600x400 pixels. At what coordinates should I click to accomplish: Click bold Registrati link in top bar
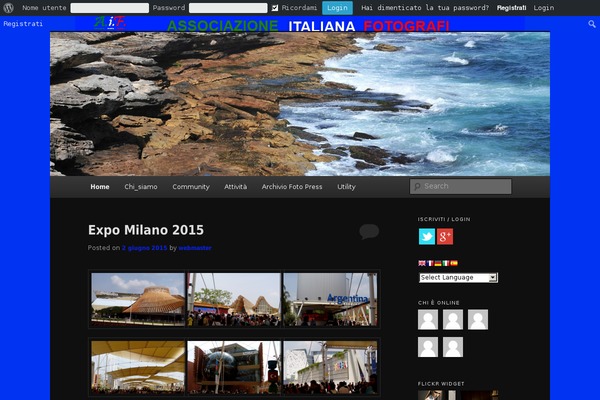pos(511,8)
